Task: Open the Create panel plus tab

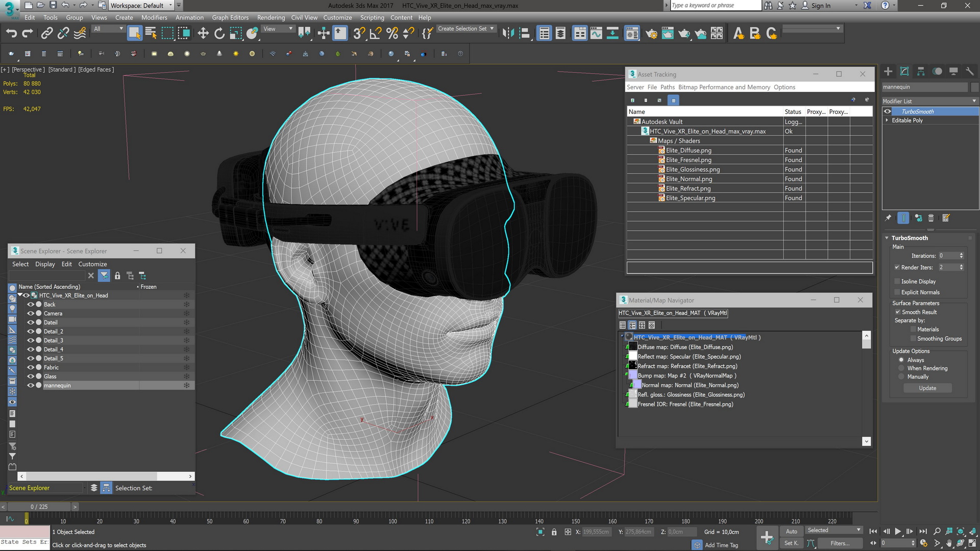Action: 888,71
